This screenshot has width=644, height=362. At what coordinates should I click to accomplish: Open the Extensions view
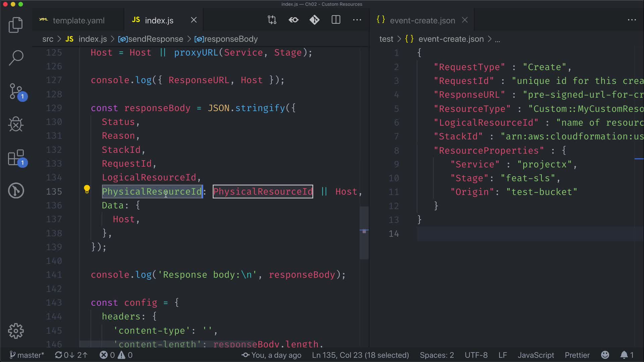point(16,158)
